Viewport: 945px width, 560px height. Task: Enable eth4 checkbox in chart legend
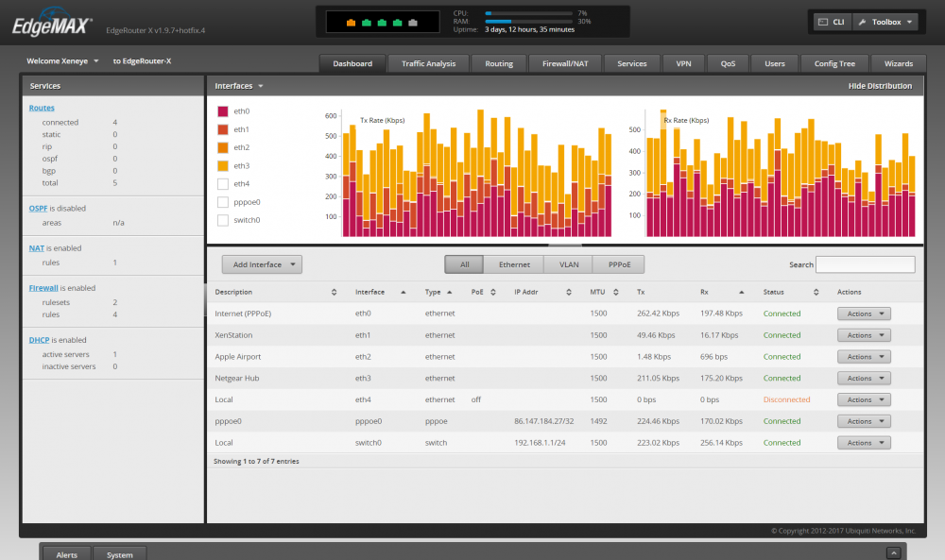223,183
